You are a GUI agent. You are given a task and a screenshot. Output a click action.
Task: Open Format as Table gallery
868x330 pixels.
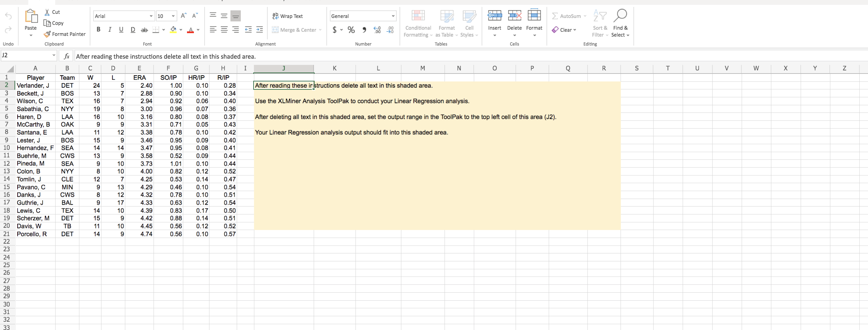coord(447,23)
